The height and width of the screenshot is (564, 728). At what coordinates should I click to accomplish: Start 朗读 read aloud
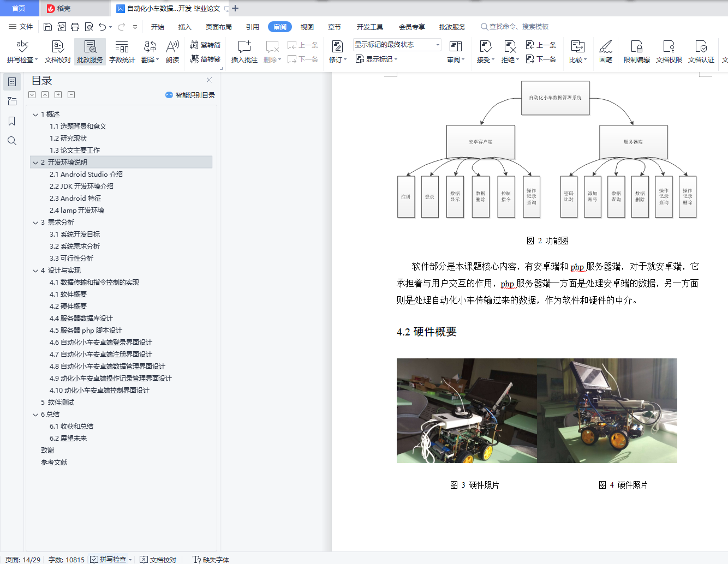coord(172,52)
